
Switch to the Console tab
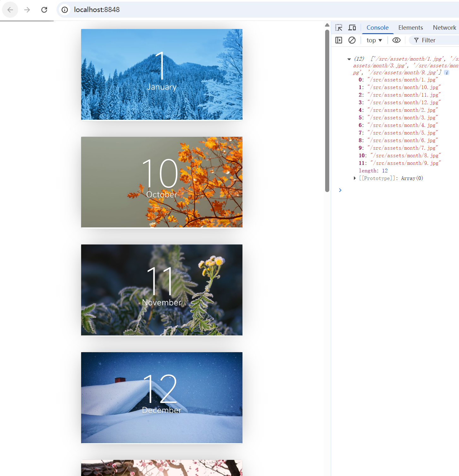point(378,27)
